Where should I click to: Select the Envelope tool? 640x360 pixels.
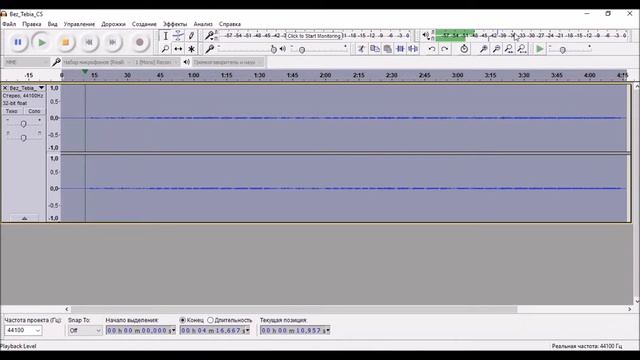178,36
